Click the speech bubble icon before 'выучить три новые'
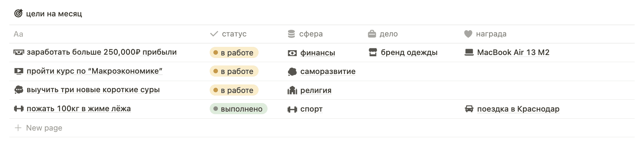Screen dimensions: 644x151 click(19, 90)
